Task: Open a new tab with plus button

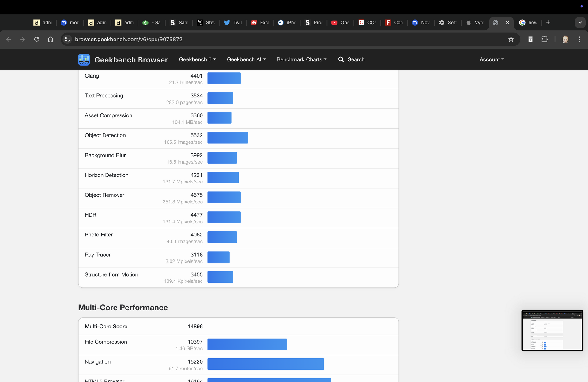Action: [x=548, y=22]
